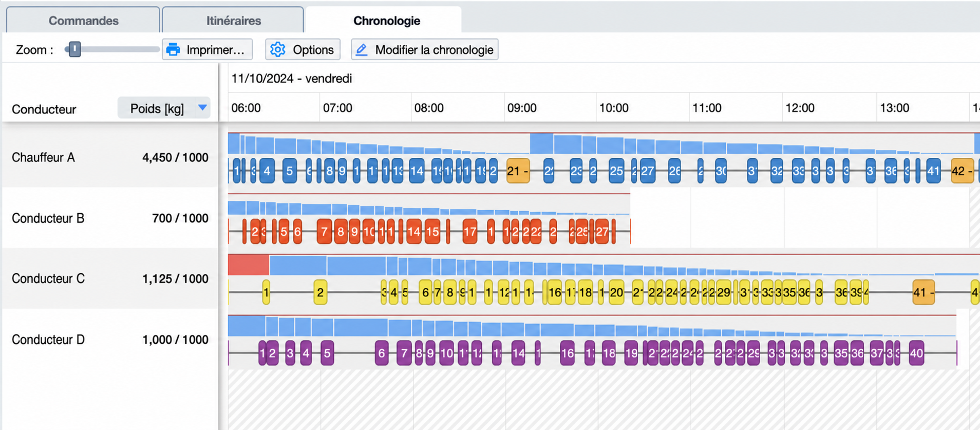Click the Poids [kg] dropdown arrow
Viewport: 980px width, 430px height.
point(202,108)
